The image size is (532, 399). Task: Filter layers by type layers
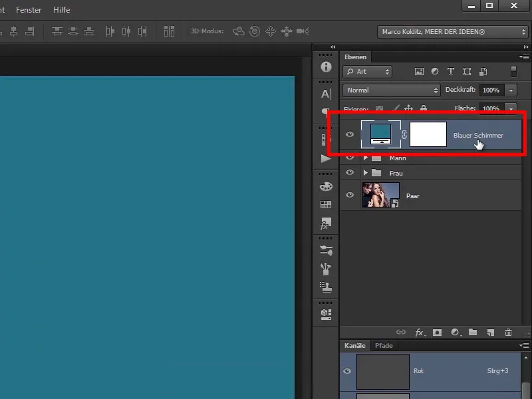(x=451, y=71)
